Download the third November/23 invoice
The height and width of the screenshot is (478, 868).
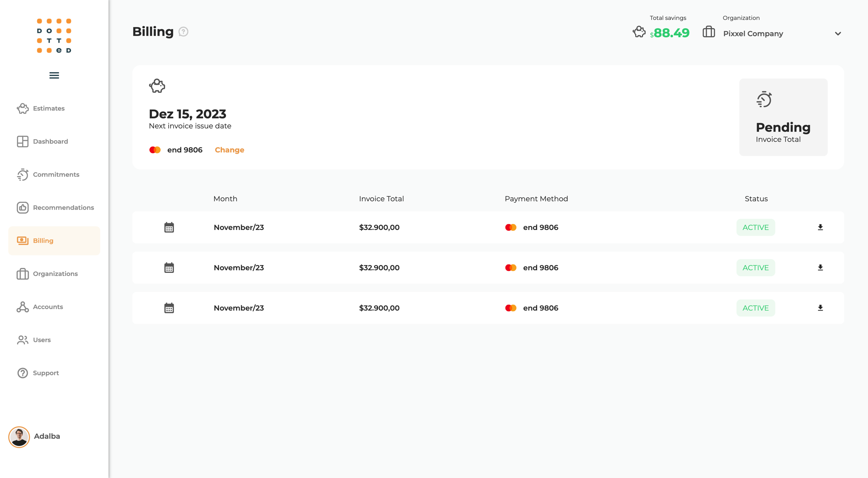820,308
